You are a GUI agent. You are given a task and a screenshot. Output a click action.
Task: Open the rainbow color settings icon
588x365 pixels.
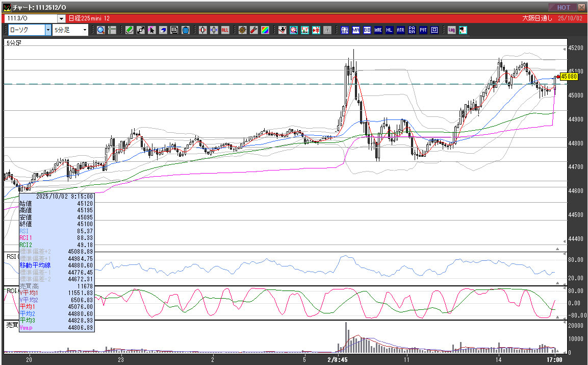pos(265,30)
